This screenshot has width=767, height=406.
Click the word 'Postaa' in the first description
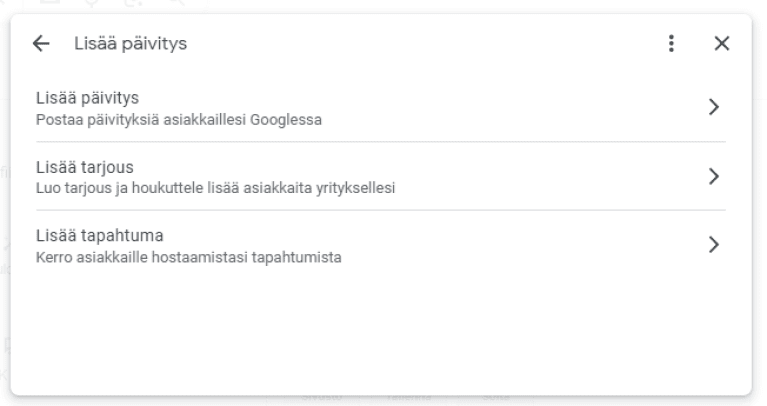[x=53, y=121]
